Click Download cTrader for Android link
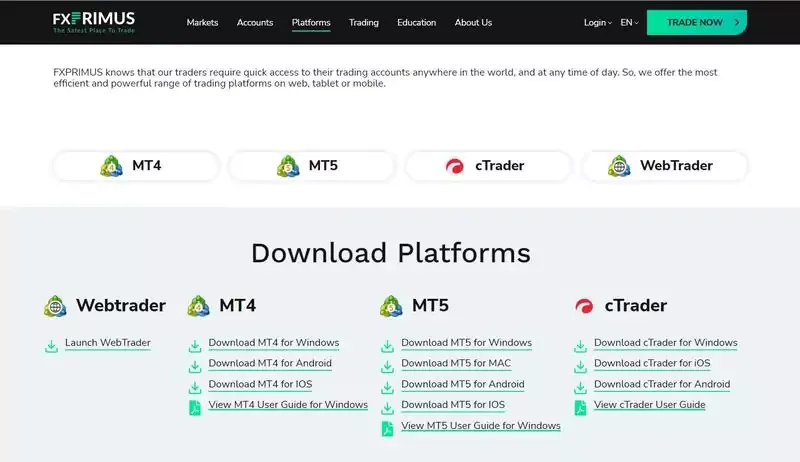Screen dimensions: 800x462 (x=662, y=384)
